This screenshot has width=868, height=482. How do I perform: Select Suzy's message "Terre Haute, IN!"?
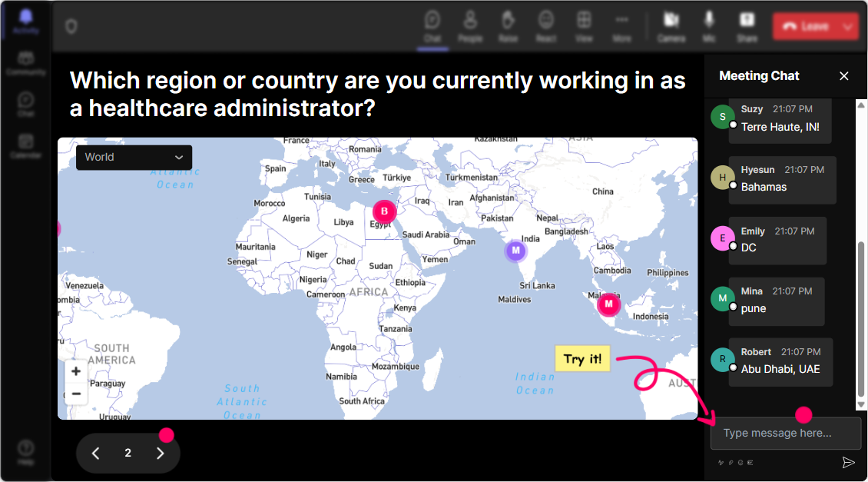pyautogui.click(x=780, y=127)
